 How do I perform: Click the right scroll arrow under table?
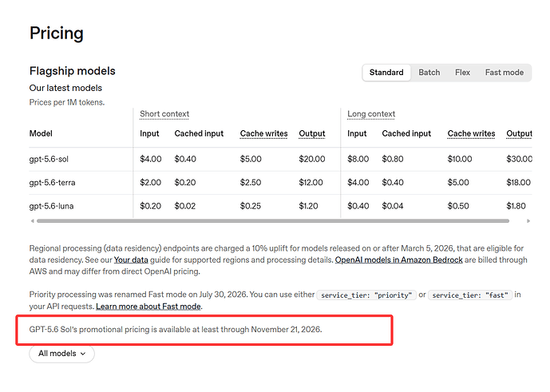click(528, 220)
